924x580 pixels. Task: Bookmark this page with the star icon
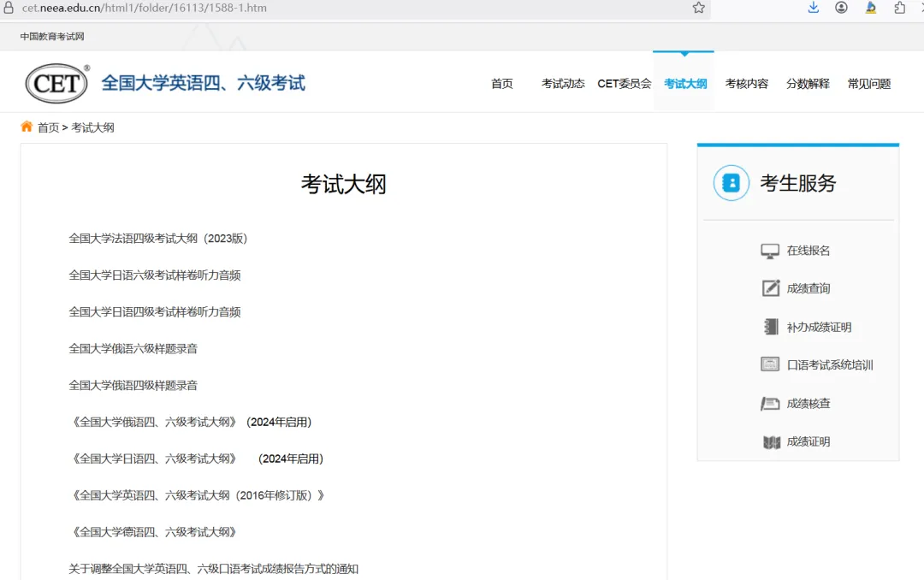[x=698, y=8]
